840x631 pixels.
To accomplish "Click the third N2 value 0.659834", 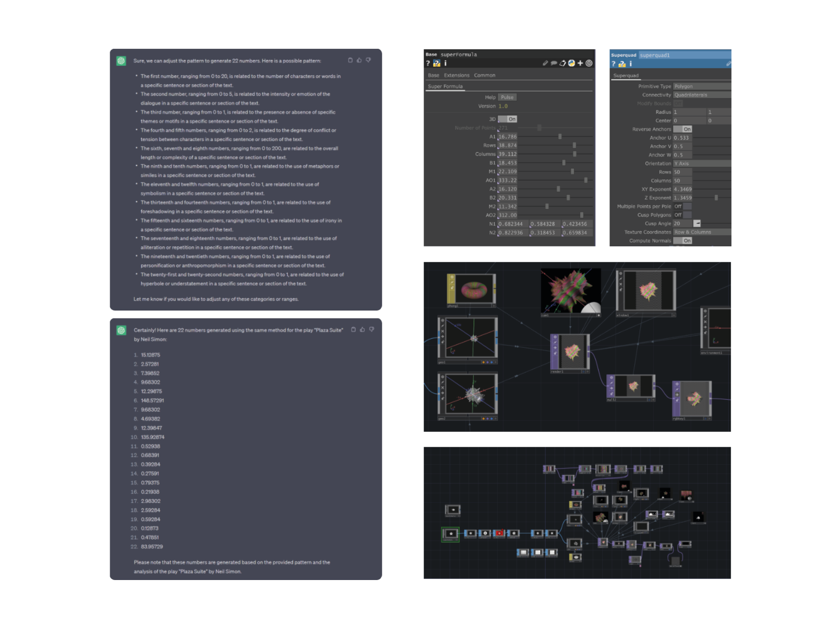I will (576, 233).
